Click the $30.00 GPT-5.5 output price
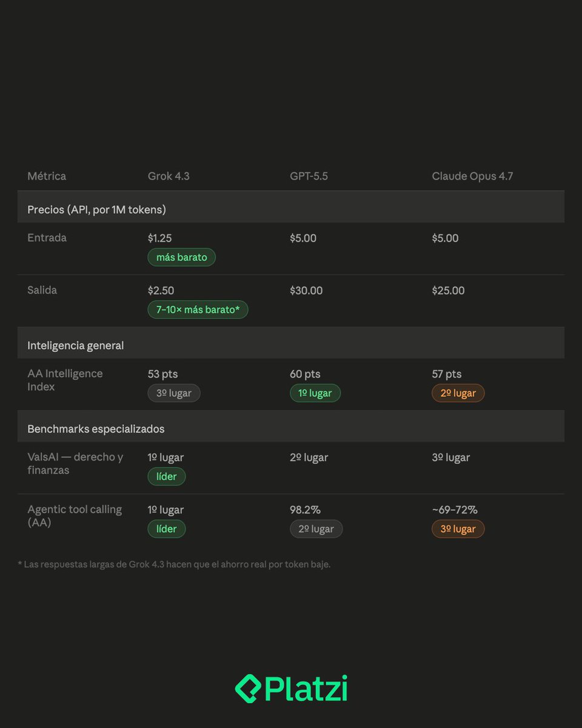Image resolution: width=582 pixels, height=728 pixels. coord(306,291)
